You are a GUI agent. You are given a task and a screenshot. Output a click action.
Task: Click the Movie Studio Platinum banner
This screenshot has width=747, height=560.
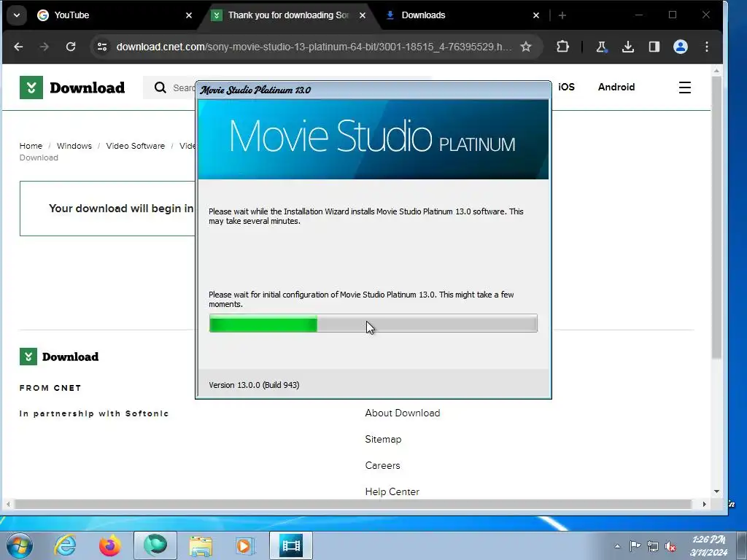coord(373,139)
